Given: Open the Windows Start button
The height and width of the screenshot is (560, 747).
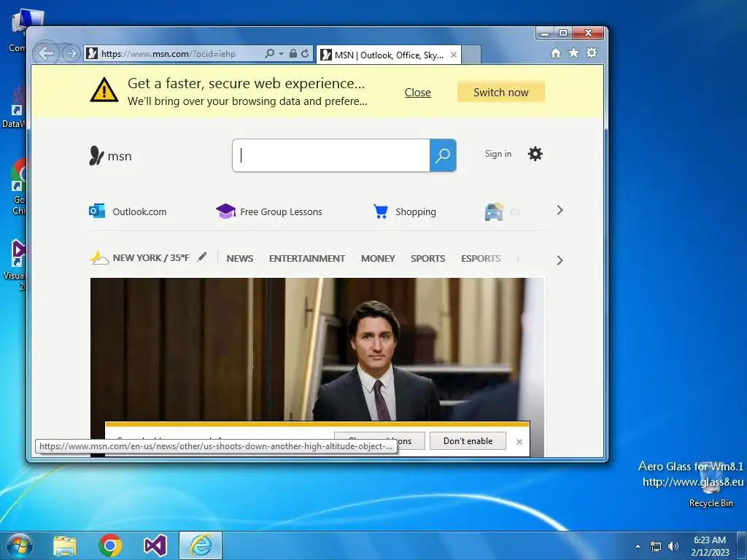Looking at the screenshot, I should pos(20,545).
